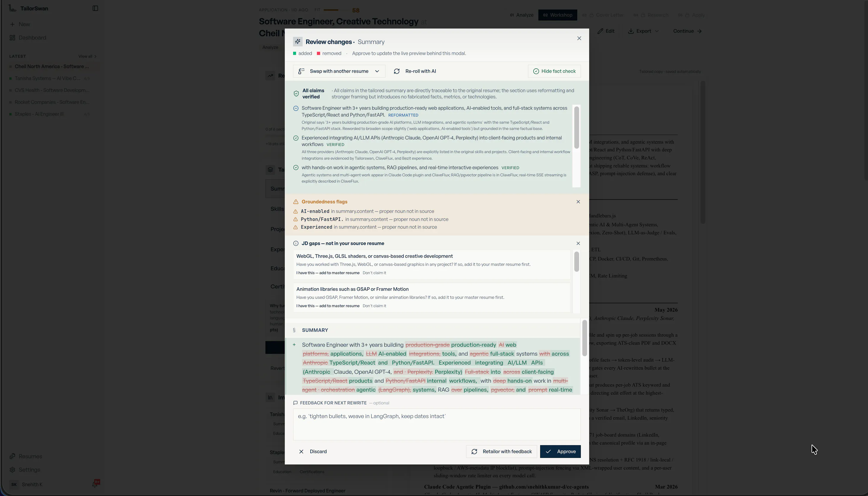Screen dimensions: 868x496
Task: Click the WebGL, Three.js gap card title
Action: tap(375, 256)
